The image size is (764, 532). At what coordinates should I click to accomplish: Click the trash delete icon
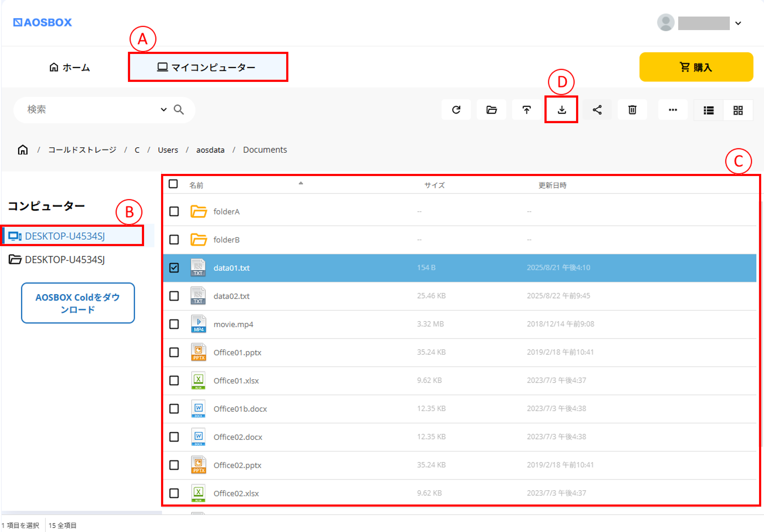632,110
